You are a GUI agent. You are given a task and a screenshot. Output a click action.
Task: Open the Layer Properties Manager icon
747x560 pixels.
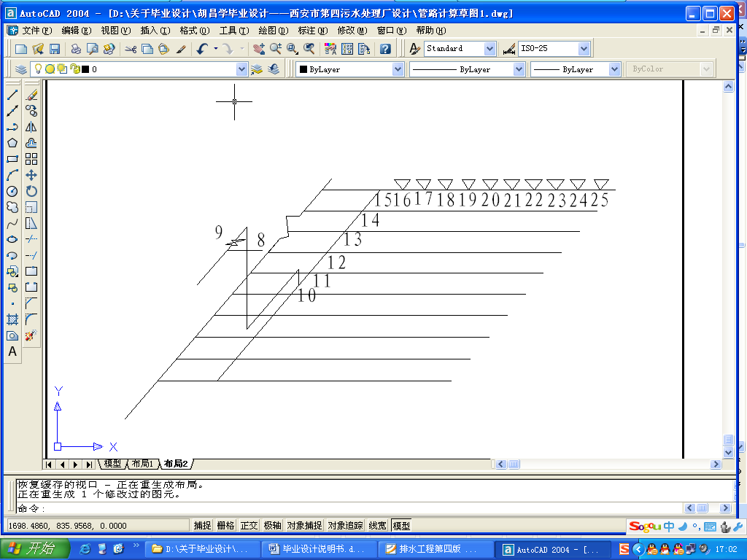click(x=20, y=69)
